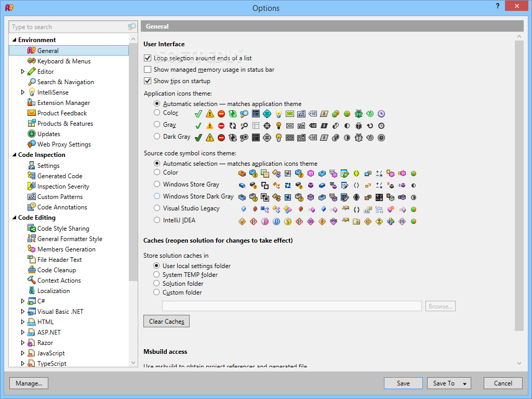Toggle Show tips on startup checkbox
Viewport: 532px width, 399px height.
pyautogui.click(x=148, y=81)
